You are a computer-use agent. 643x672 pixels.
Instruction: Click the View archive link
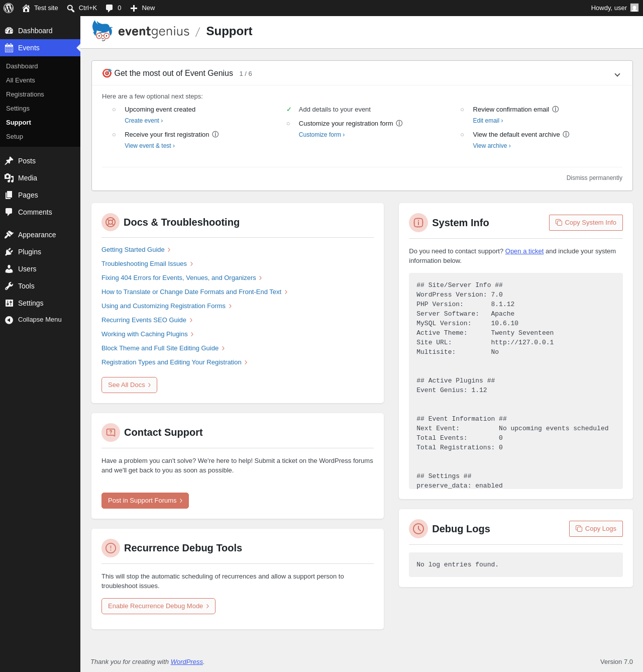pyautogui.click(x=492, y=146)
